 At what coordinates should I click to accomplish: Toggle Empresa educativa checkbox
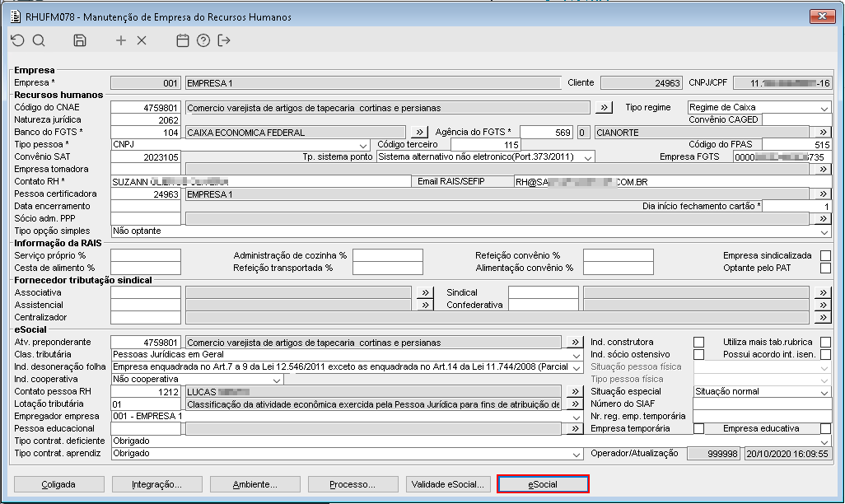[x=825, y=428]
